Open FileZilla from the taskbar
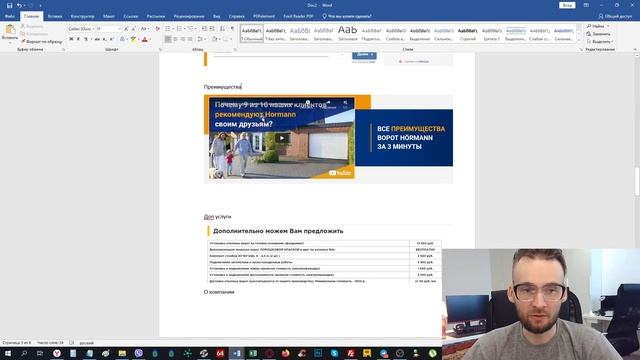The width and height of the screenshot is (640, 360). [351, 353]
